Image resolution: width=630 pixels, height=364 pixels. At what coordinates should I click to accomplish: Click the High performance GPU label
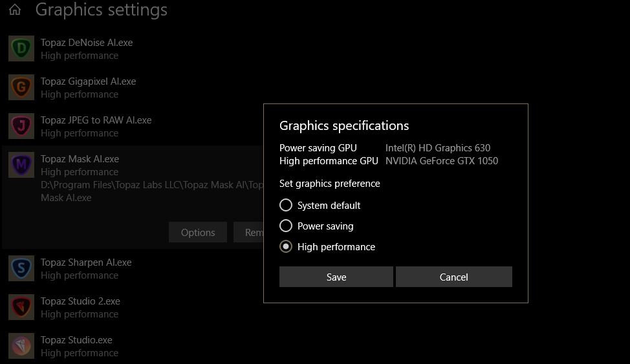(x=329, y=161)
